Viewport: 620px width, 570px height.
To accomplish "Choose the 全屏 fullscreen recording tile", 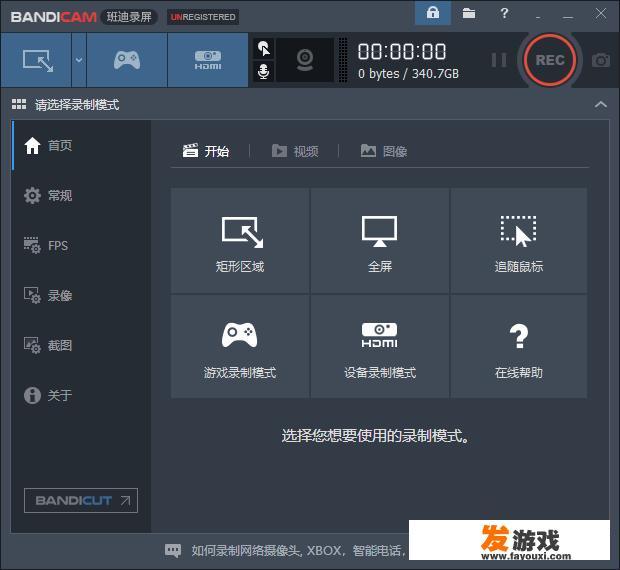I will 380,241.
